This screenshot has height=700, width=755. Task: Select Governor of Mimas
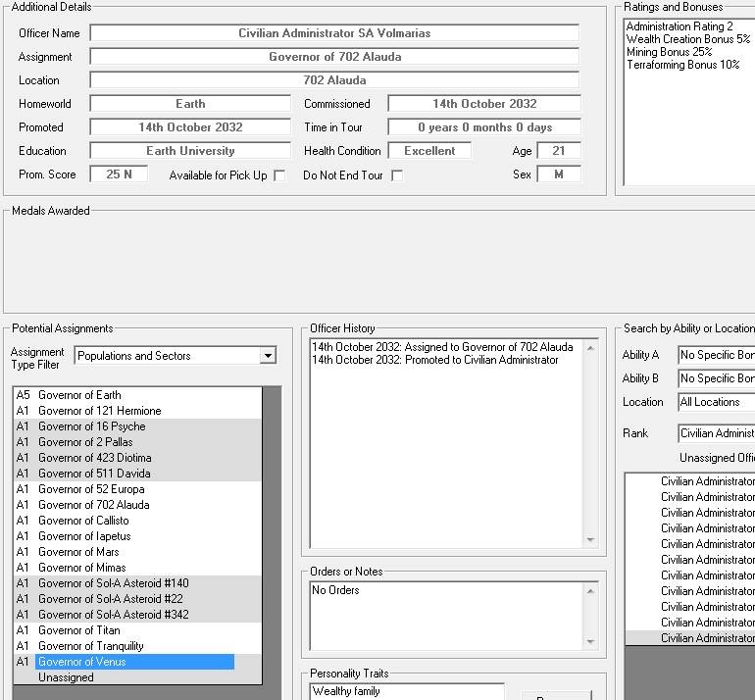coord(137,568)
